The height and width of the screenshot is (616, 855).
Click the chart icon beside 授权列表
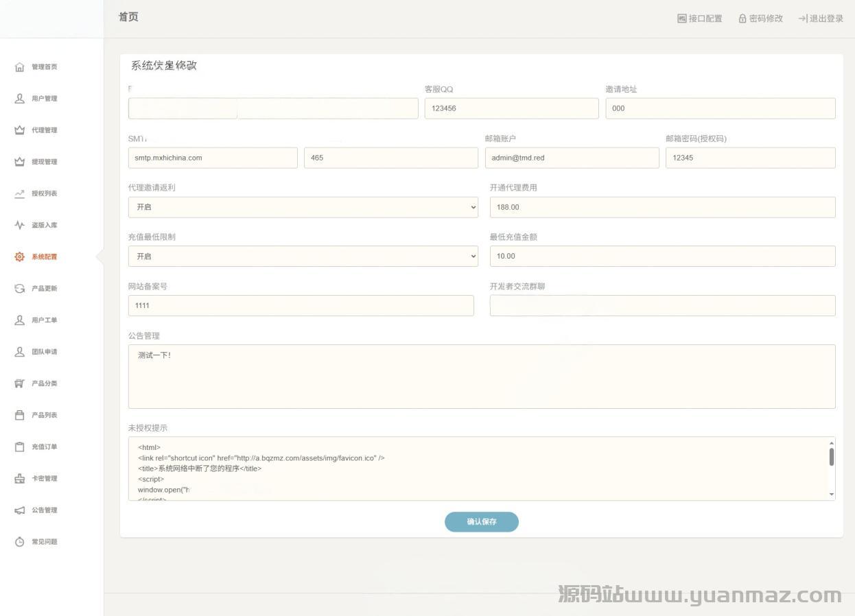(x=20, y=193)
